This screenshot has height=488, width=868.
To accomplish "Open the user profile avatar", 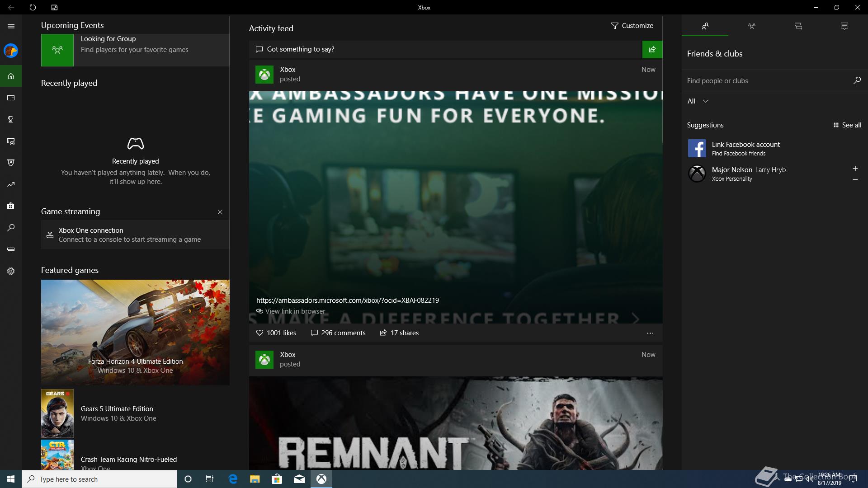I will 11,51.
